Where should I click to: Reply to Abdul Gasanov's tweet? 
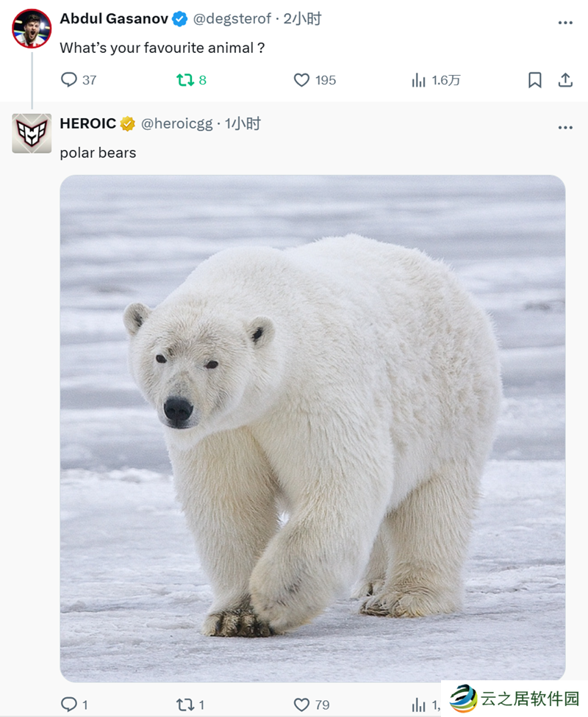click(69, 80)
